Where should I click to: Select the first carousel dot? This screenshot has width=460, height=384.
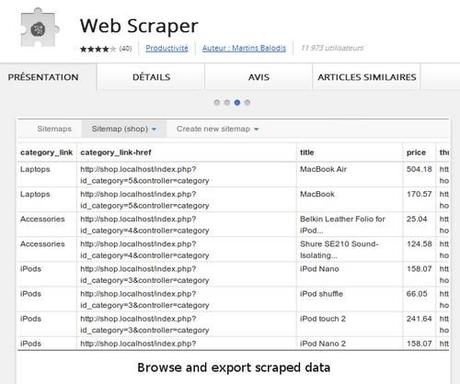point(217,102)
